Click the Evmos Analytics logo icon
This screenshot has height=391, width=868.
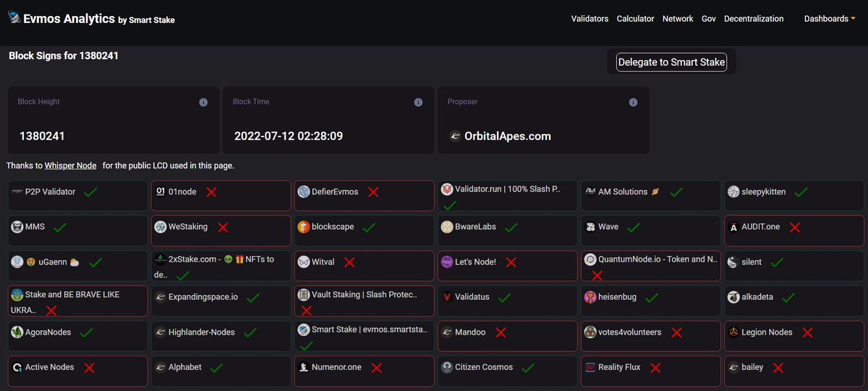[x=14, y=18]
